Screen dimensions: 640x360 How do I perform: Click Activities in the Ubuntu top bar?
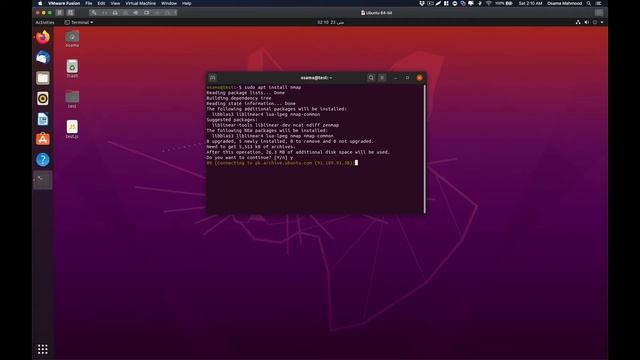click(45, 22)
